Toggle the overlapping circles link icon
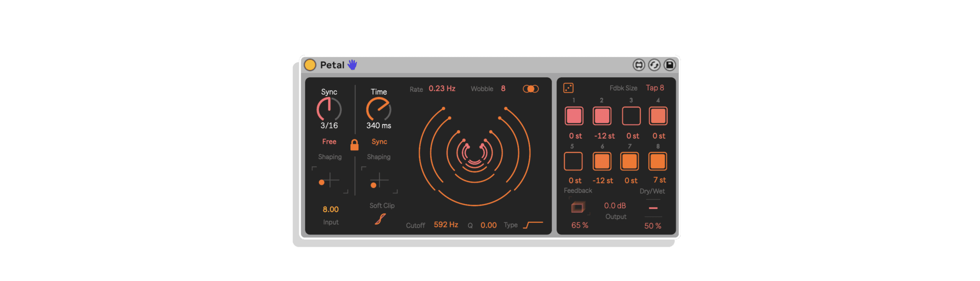 pos(531,89)
